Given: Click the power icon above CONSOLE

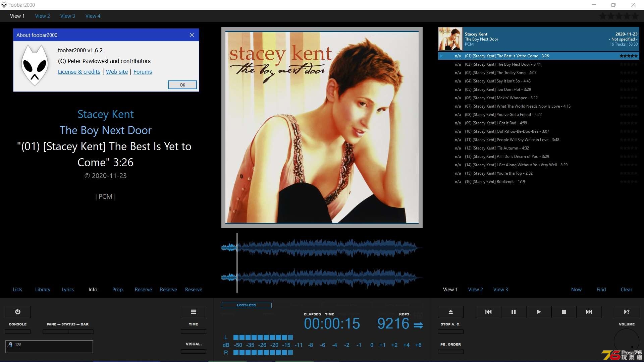Looking at the screenshot, I should pyautogui.click(x=18, y=312).
